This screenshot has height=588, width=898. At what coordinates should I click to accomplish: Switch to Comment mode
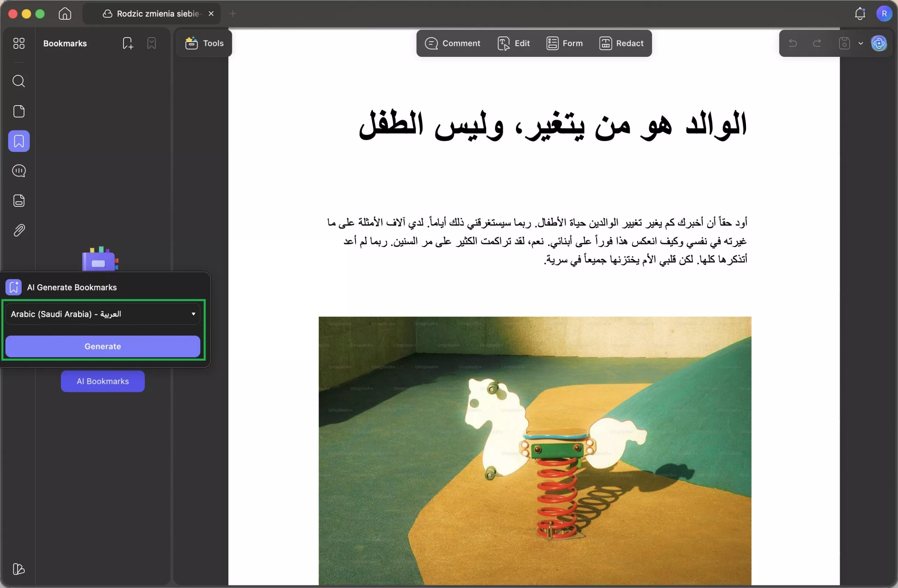click(x=453, y=44)
